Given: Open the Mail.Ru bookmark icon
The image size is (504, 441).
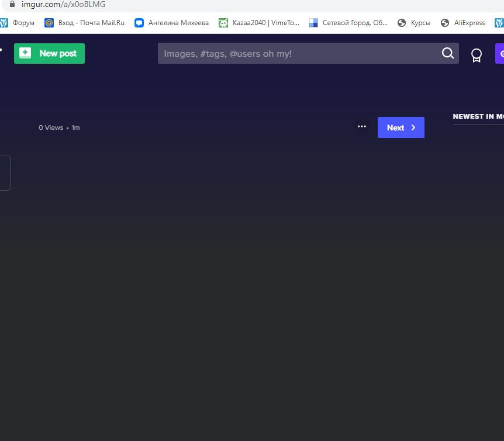Looking at the screenshot, I should [49, 23].
